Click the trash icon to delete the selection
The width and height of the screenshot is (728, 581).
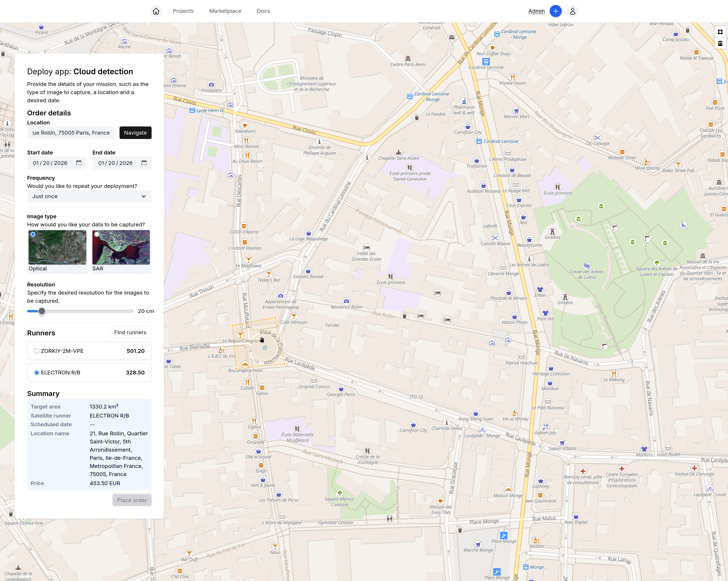click(x=720, y=43)
